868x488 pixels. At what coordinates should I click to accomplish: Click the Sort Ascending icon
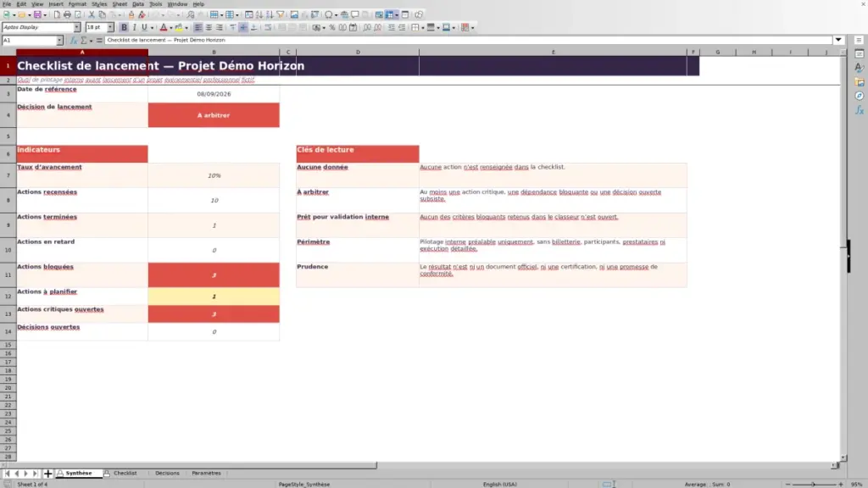[x=259, y=14]
